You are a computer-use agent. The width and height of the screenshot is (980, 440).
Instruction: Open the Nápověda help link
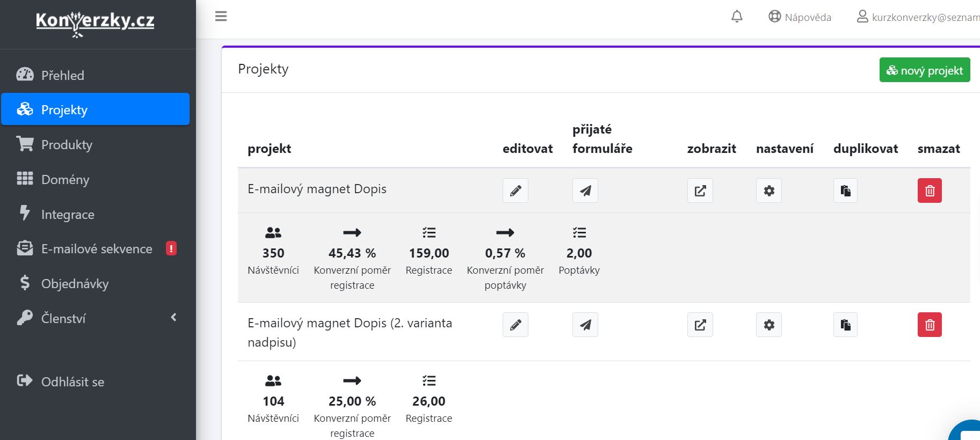click(800, 17)
